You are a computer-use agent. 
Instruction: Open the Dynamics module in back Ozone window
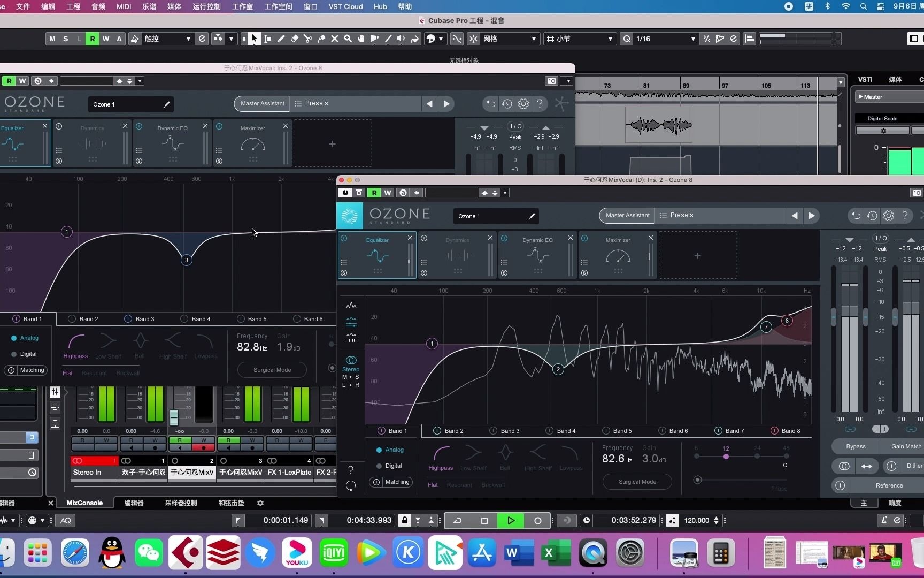[x=92, y=143]
